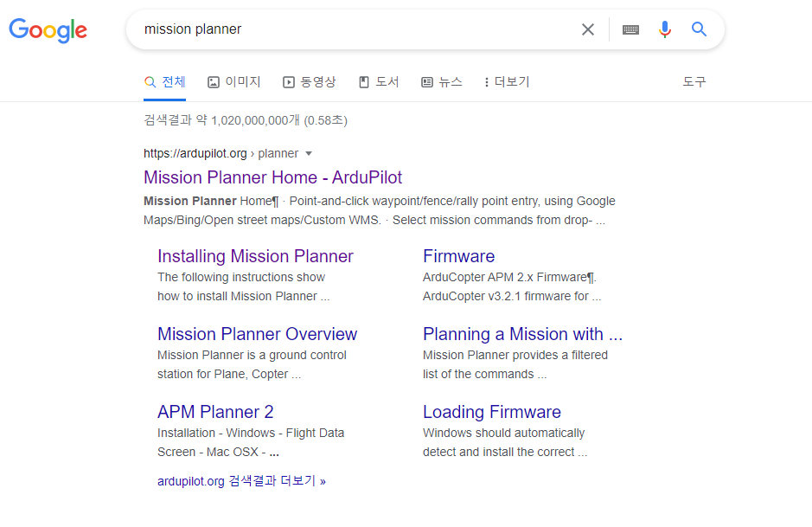This screenshot has height=527, width=812.
Task: Click the result count text '검색결과 약 1,020,000,000개'
Action: pyautogui.click(x=221, y=120)
